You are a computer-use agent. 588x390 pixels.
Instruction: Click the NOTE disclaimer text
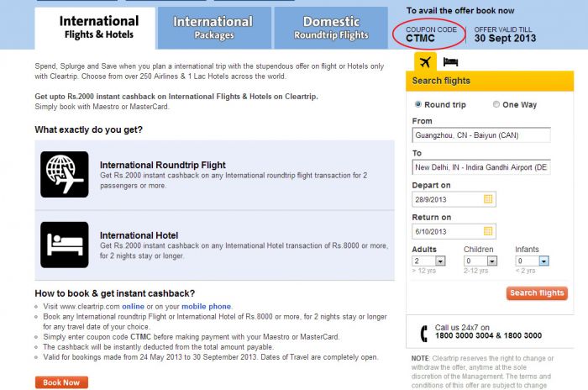coord(482,372)
